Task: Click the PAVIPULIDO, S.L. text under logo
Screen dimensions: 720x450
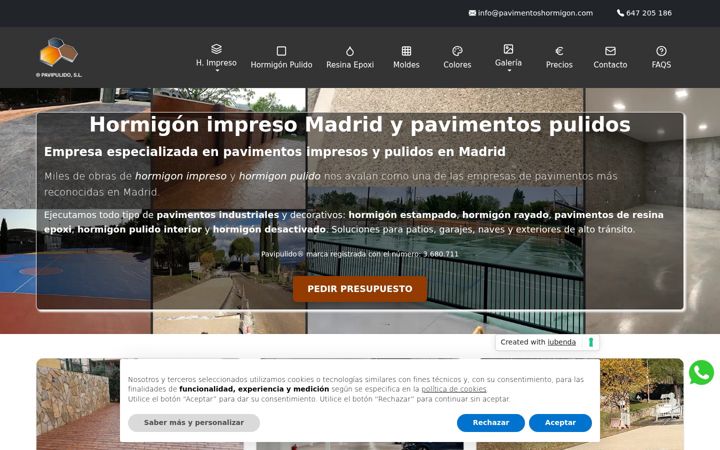Action: click(59, 75)
